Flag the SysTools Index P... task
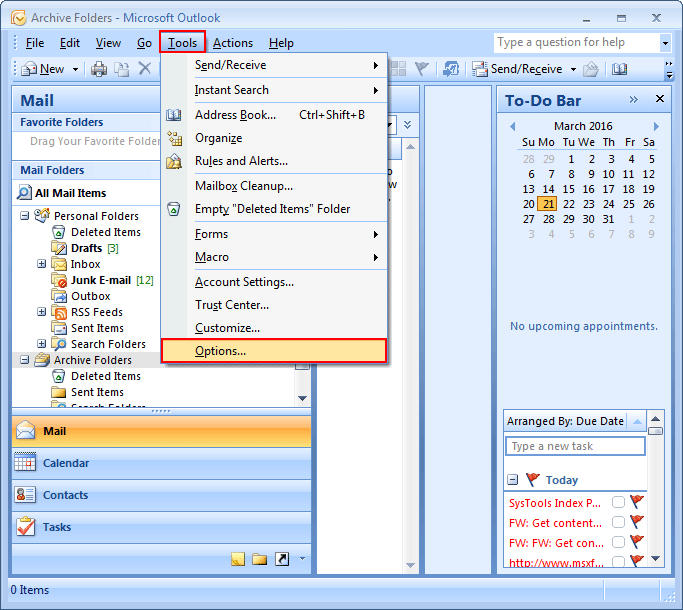The image size is (683, 610). [x=636, y=502]
